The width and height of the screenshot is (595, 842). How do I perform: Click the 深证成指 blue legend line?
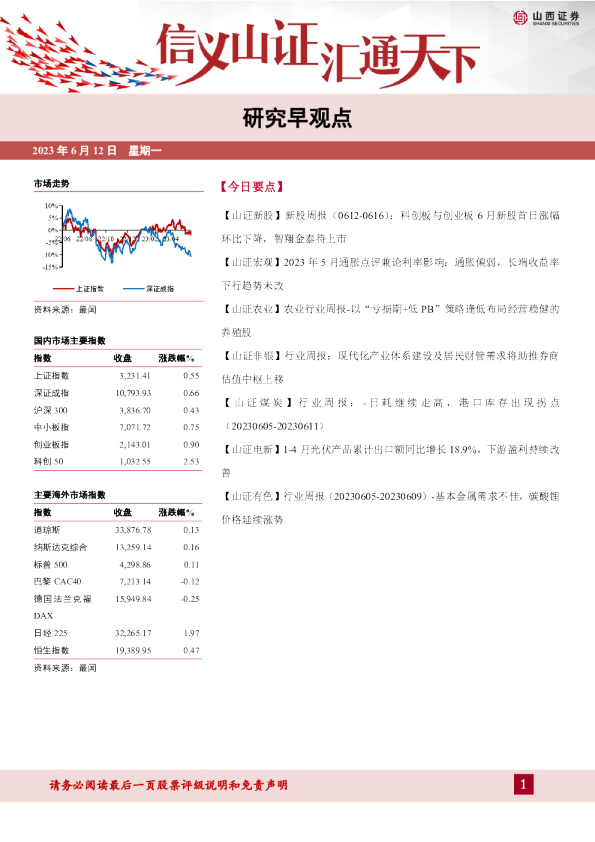click(x=133, y=289)
